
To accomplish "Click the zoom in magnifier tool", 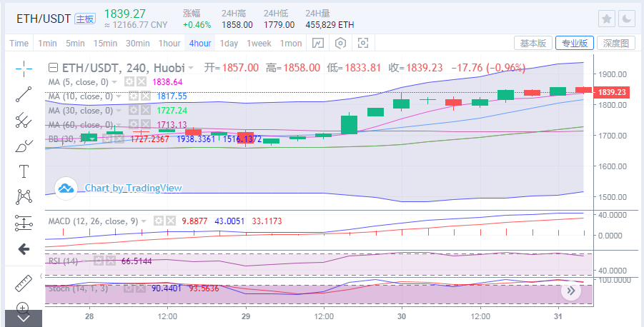I will coord(23,307).
